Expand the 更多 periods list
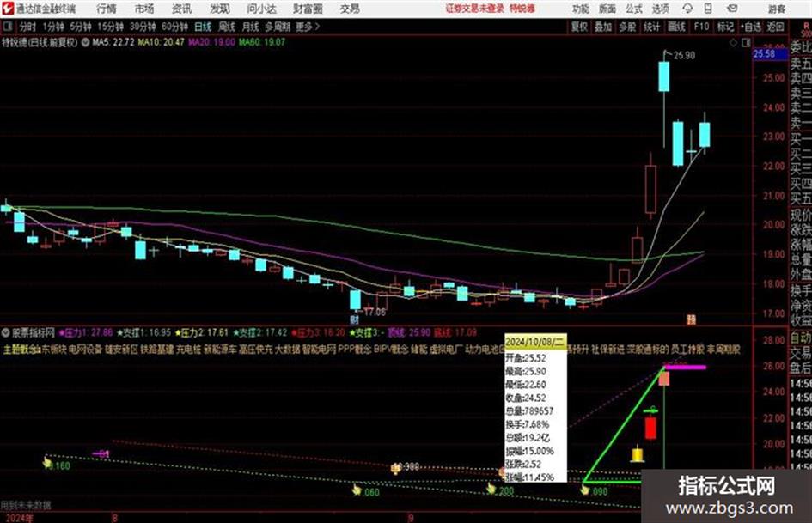 coord(308,27)
